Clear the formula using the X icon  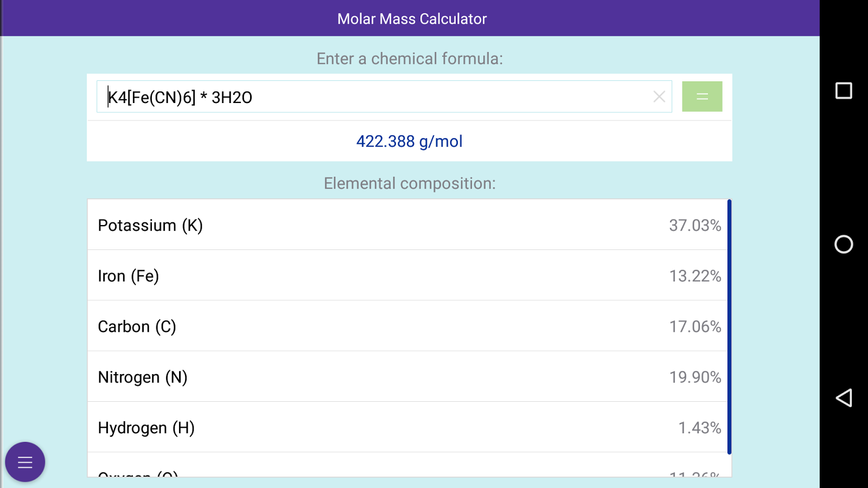point(660,97)
